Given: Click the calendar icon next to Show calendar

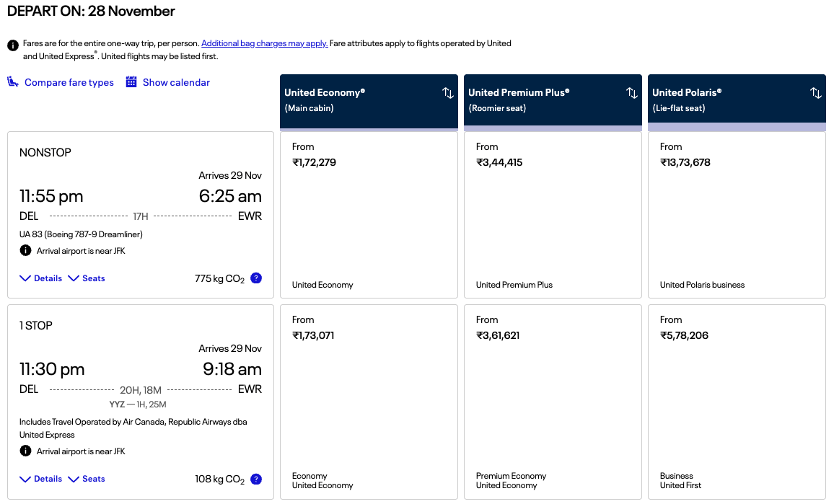Looking at the screenshot, I should [131, 82].
